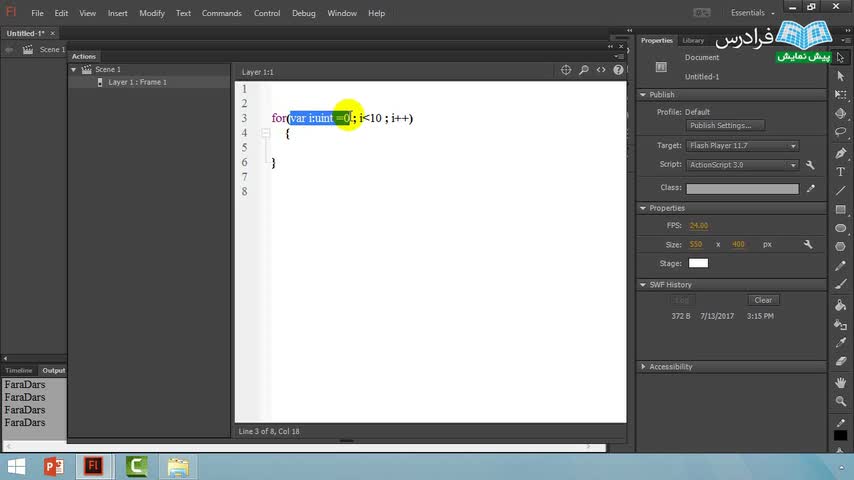Open Camtasia from the taskbar
The width and height of the screenshot is (854, 480).
[136, 466]
